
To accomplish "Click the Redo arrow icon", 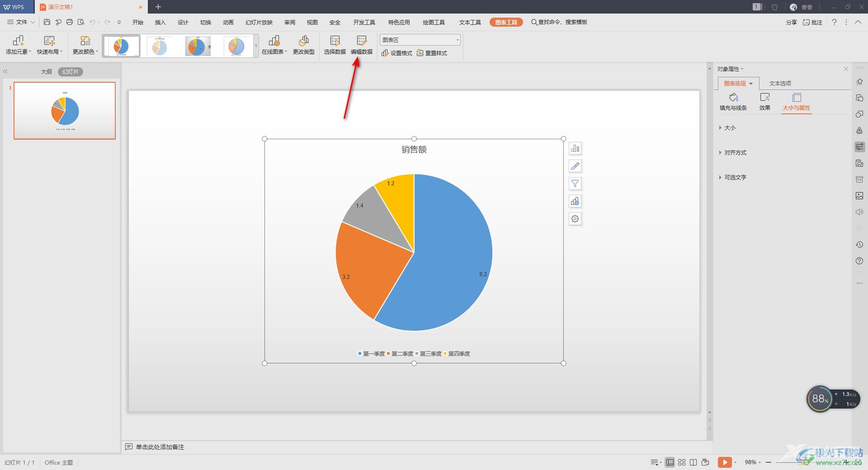I will tap(107, 22).
